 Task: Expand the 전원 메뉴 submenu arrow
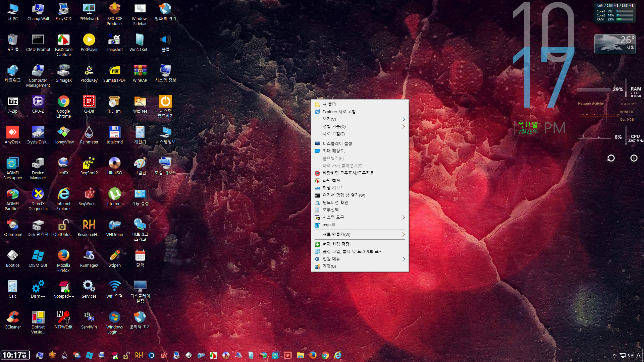(404, 259)
